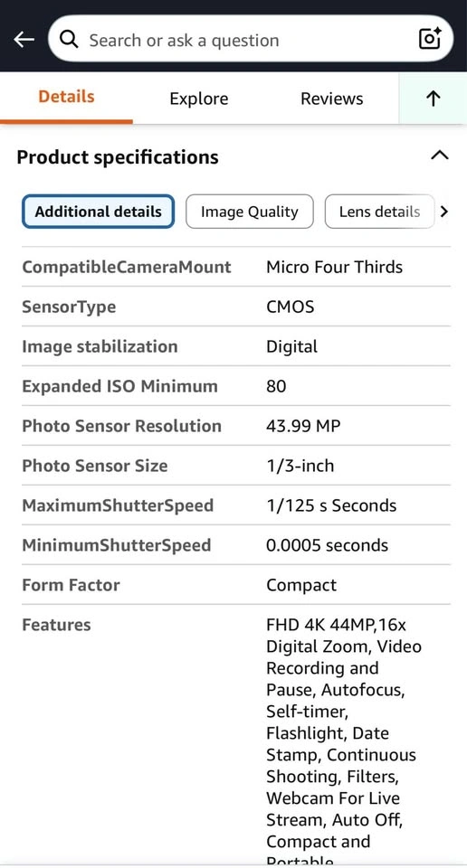The height and width of the screenshot is (868, 467).
Task: Open the camera lens search icon
Action: pos(429,38)
